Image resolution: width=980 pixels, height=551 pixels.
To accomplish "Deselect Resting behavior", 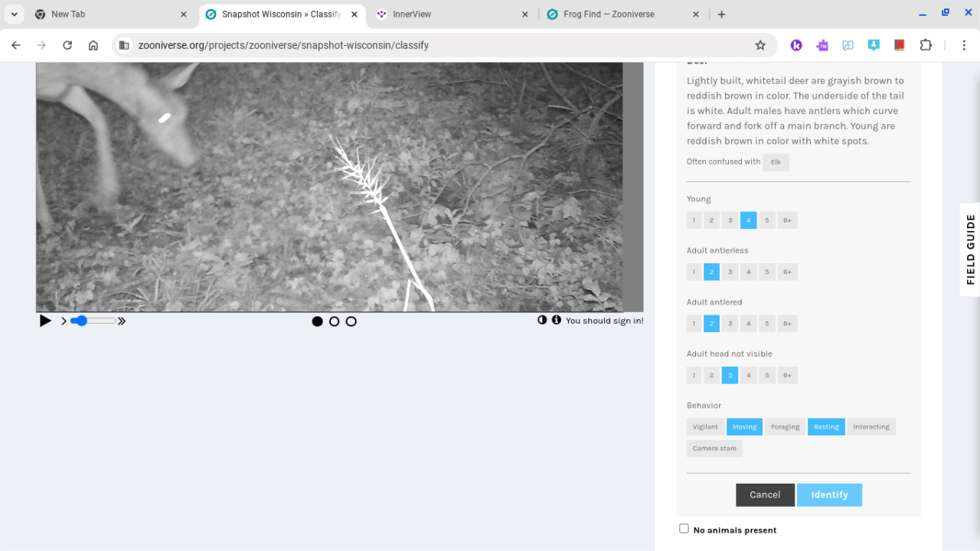I will point(826,427).
